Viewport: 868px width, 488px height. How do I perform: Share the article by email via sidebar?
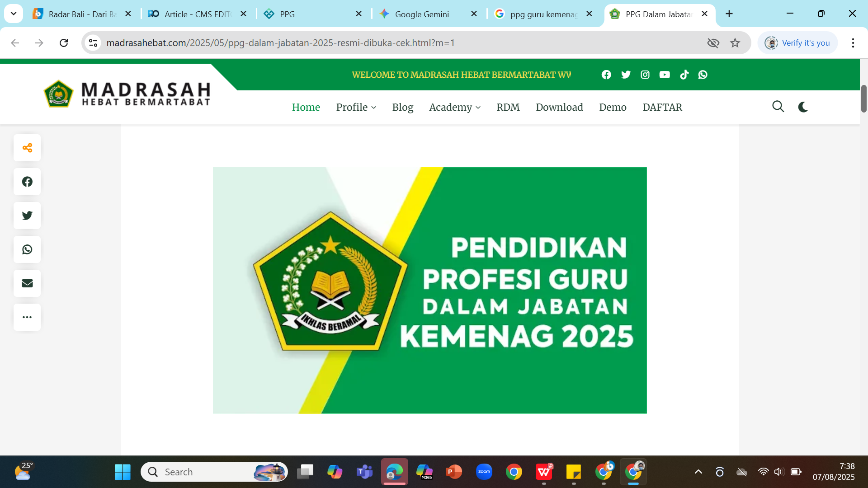coord(27,283)
